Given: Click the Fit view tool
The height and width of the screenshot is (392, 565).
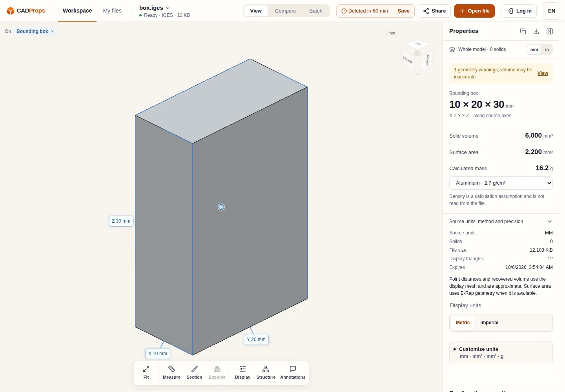Looking at the screenshot, I should tap(146, 372).
